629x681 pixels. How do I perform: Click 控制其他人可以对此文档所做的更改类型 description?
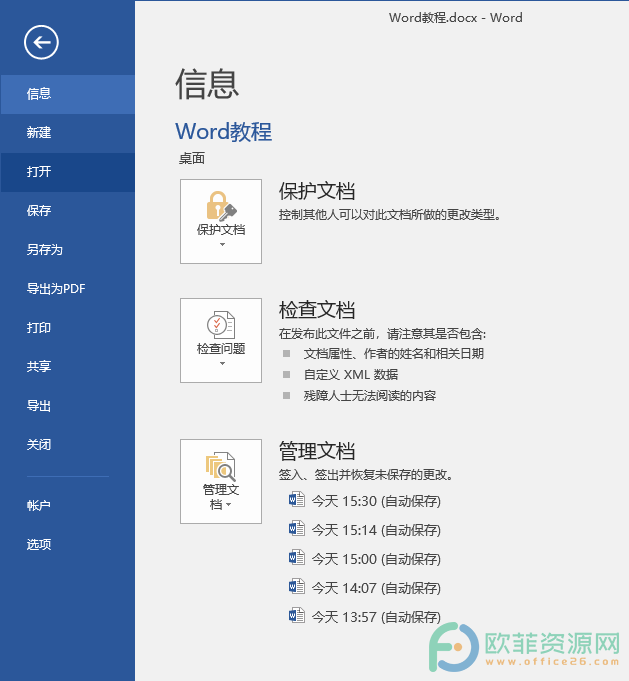click(x=390, y=215)
